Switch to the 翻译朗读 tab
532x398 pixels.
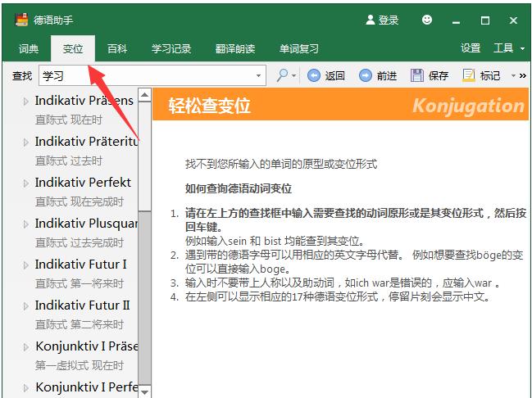pos(234,49)
